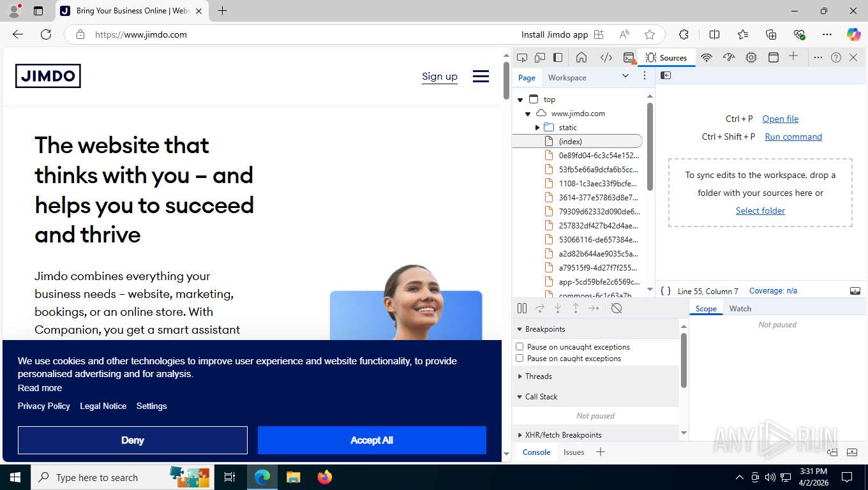Step out of current function

(576, 308)
